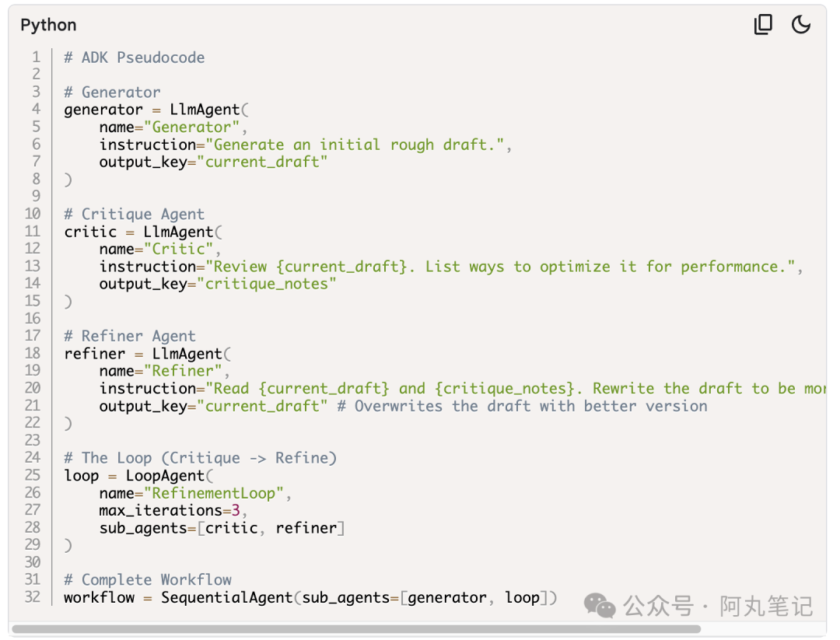Viewport: 840px width, 640px height.
Task: Click the max_iterations value 3
Action: point(236,510)
